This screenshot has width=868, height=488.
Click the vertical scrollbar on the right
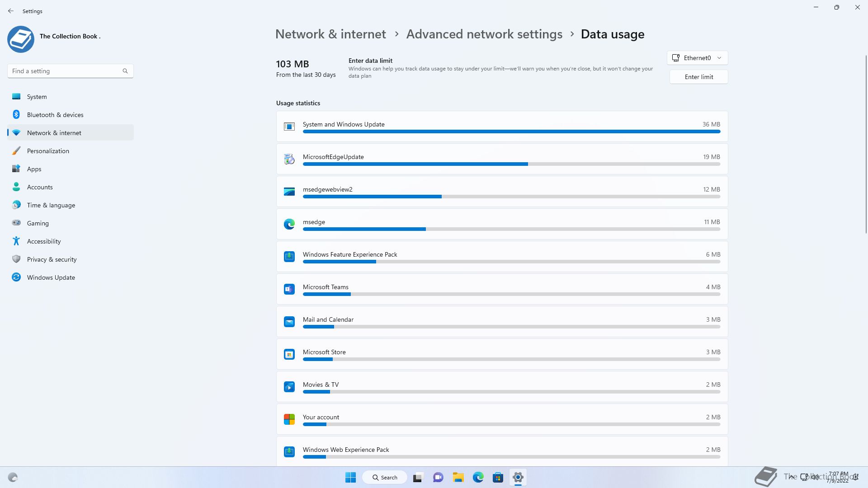pyautogui.click(x=866, y=144)
